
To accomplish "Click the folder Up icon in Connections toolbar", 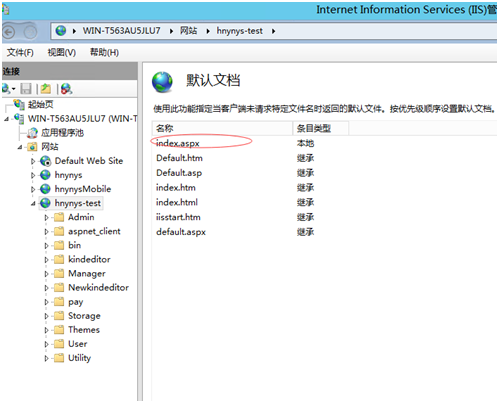I will (x=46, y=89).
